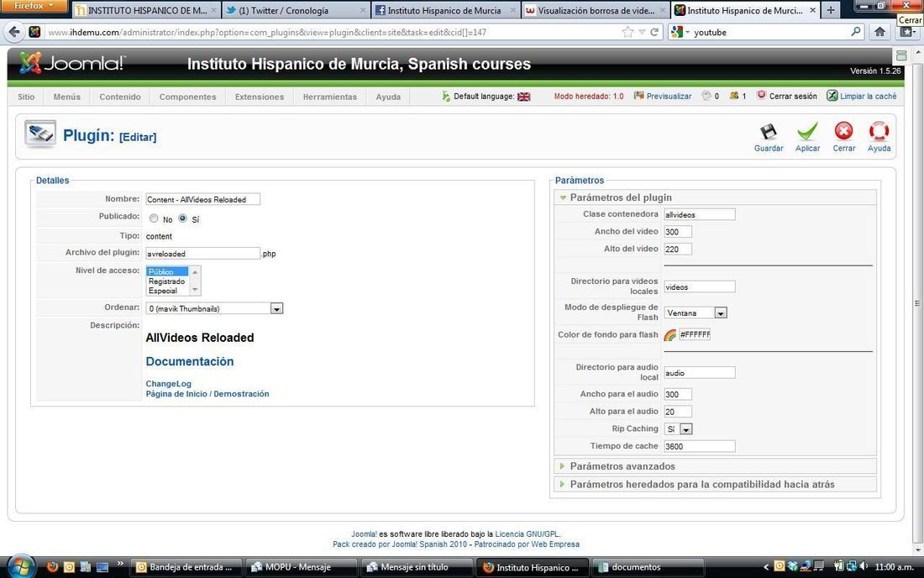The image size is (924, 578).
Task: Open Previsualizar site preview
Action: (663, 96)
